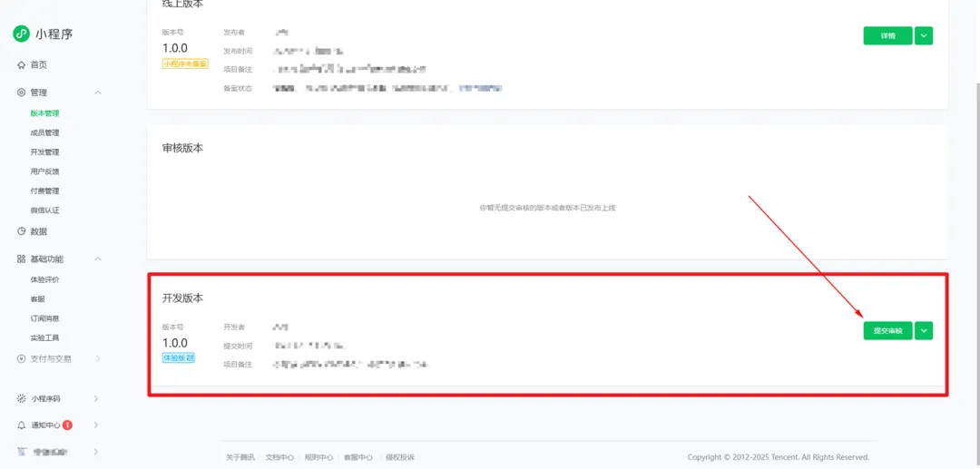Collapse the 基础功能 section chevron

tap(97, 259)
